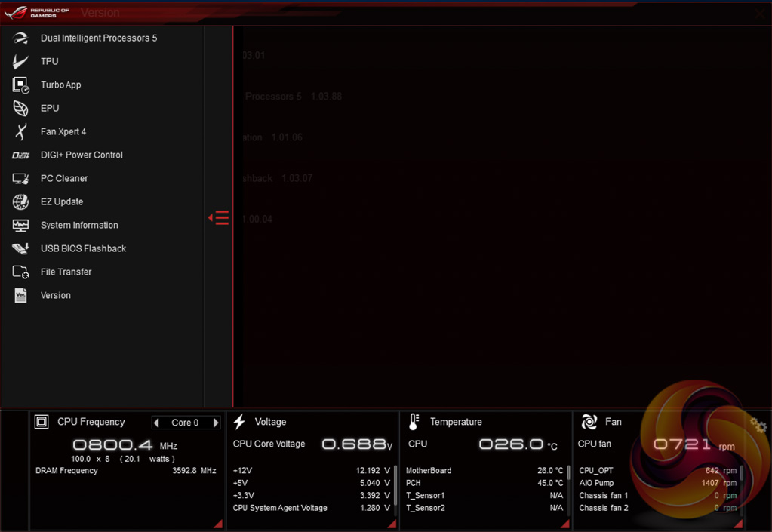Click the DIGI+ Power Control icon

[x=20, y=155]
